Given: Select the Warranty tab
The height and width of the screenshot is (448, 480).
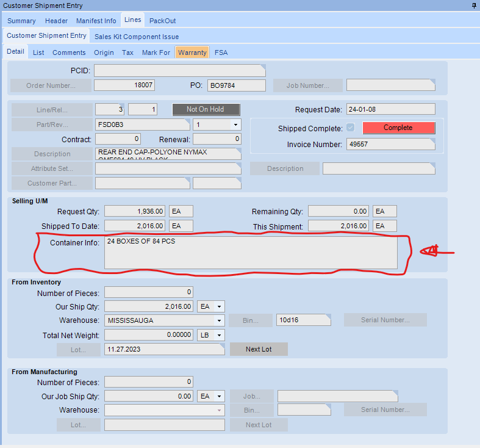Looking at the screenshot, I should coord(192,52).
